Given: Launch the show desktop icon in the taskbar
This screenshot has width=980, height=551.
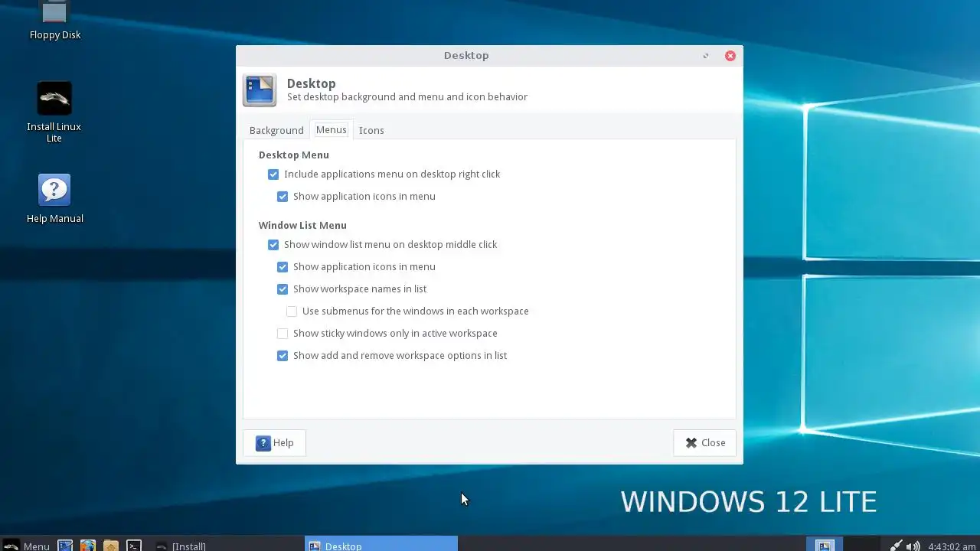Looking at the screenshot, I should [65, 546].
